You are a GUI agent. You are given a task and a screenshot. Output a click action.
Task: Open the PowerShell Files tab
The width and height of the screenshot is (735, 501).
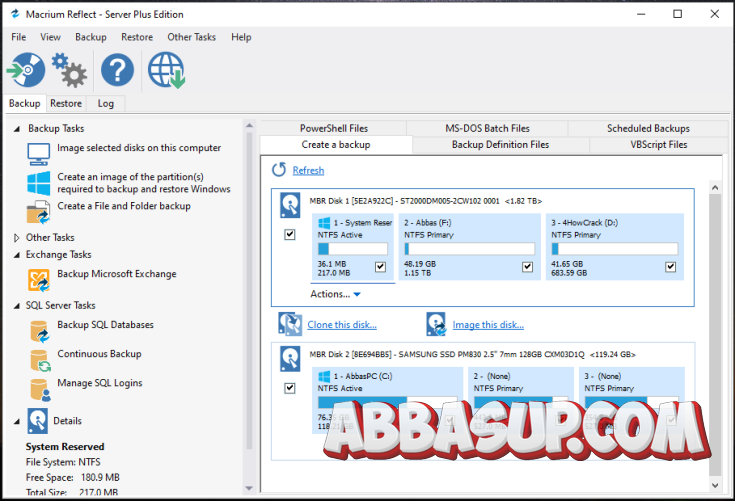click(x=334, y=128)
